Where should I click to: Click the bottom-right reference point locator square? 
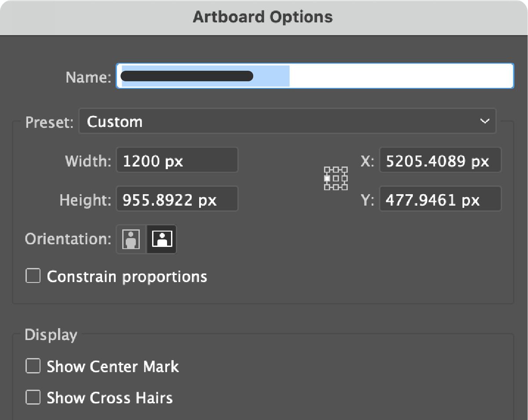tap(345, 188)
